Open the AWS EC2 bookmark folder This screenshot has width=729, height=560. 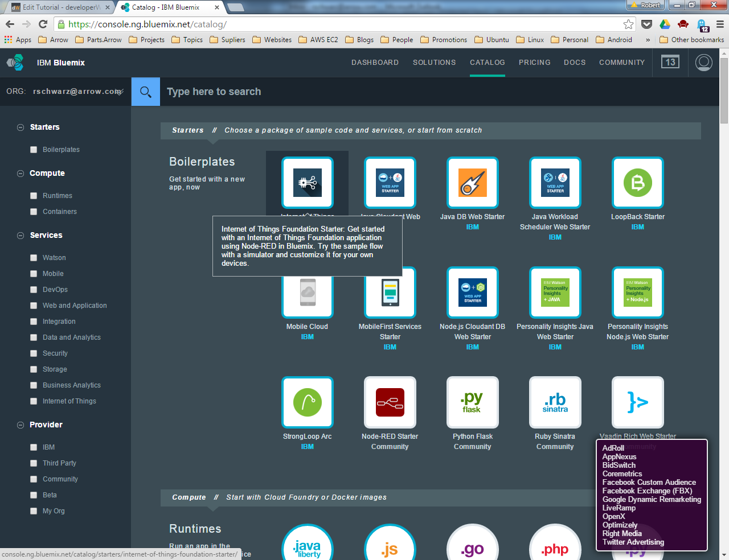[318, 40]
